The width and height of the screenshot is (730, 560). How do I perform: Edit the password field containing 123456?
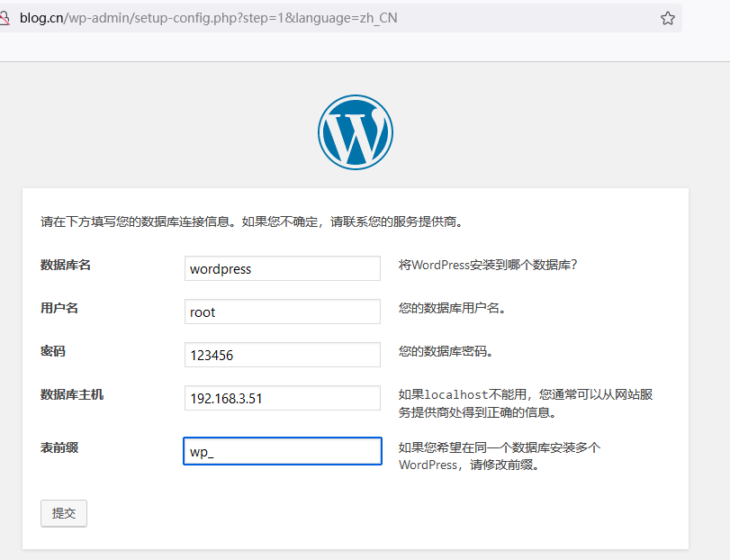click(x=283, y=355)
